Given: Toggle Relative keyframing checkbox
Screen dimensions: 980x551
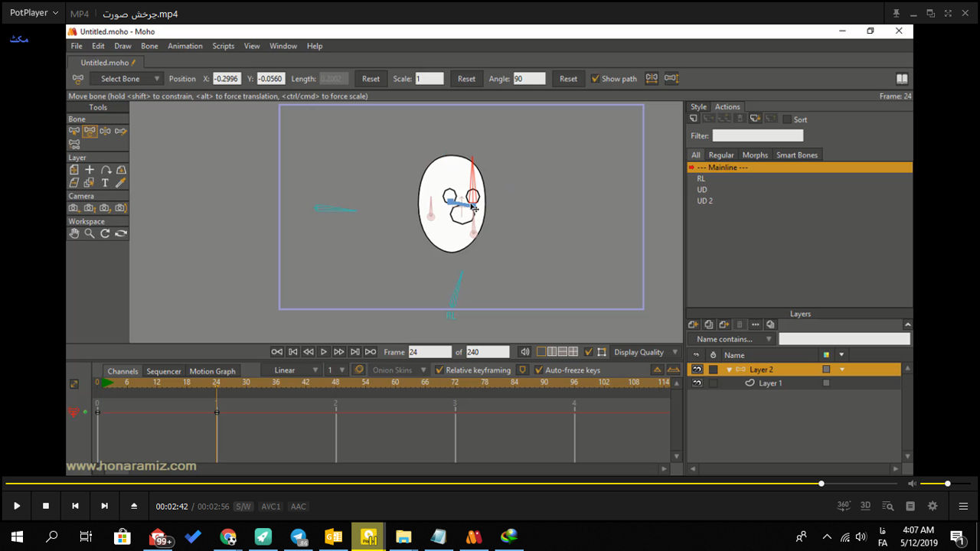Looking at the screenshot, I should pos(439,370).
